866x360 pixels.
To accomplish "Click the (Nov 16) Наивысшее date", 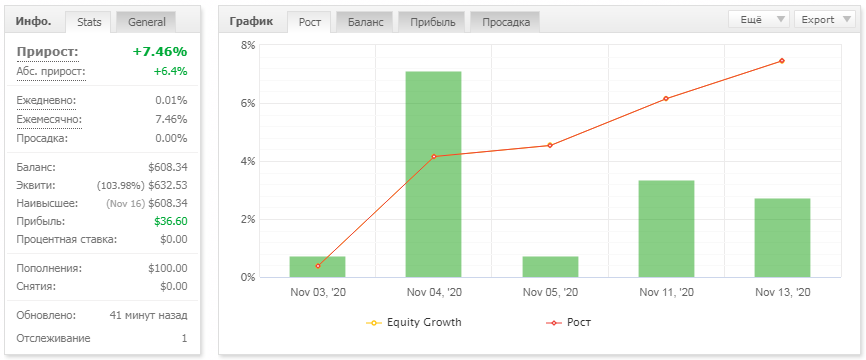I will click(x=125, y=203).
